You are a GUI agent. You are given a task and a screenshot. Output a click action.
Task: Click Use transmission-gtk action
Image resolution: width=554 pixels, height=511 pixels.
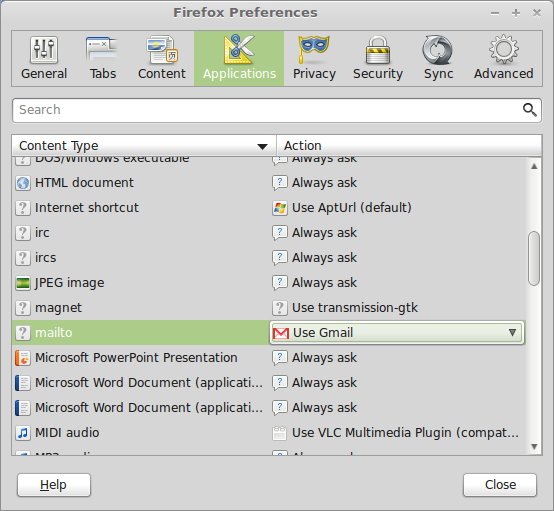[355, 308]
